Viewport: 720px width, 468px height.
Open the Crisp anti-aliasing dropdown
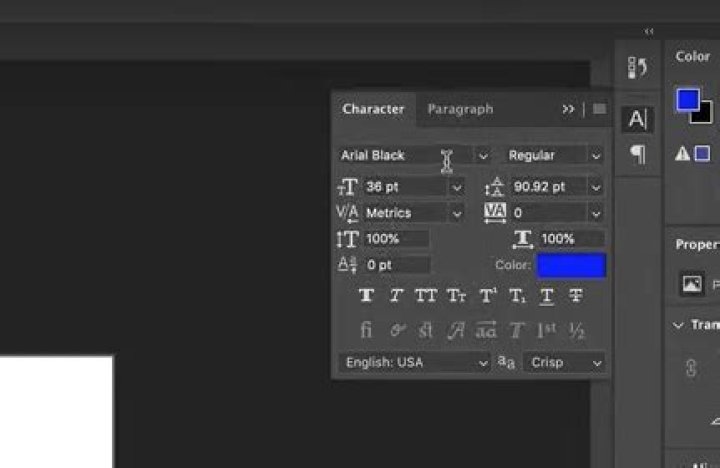(564, 363)
